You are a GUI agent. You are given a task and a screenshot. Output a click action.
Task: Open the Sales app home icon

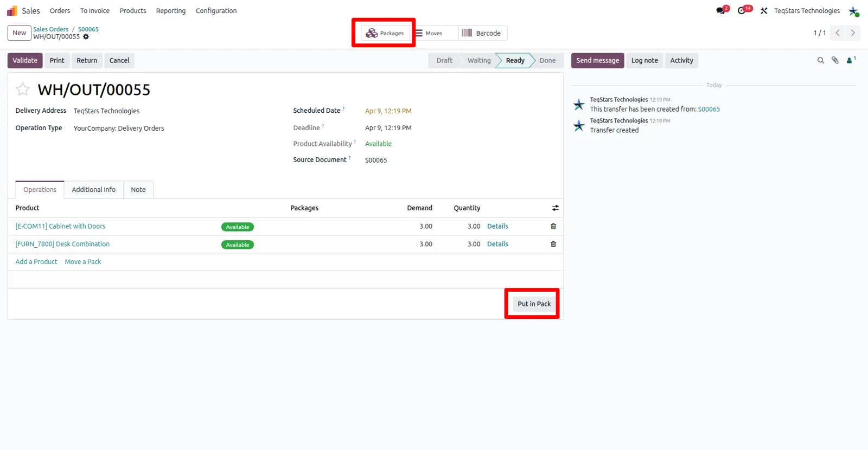(x=12, y=11)
